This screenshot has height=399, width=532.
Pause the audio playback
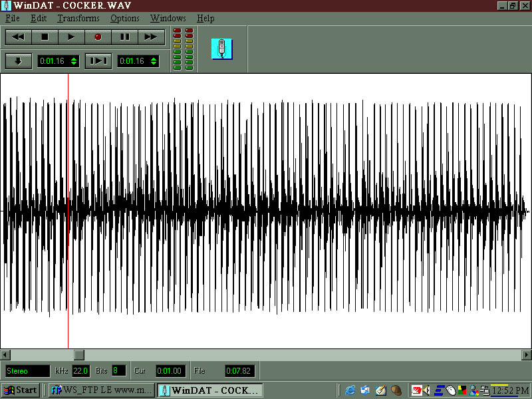(x=124, y=37)
